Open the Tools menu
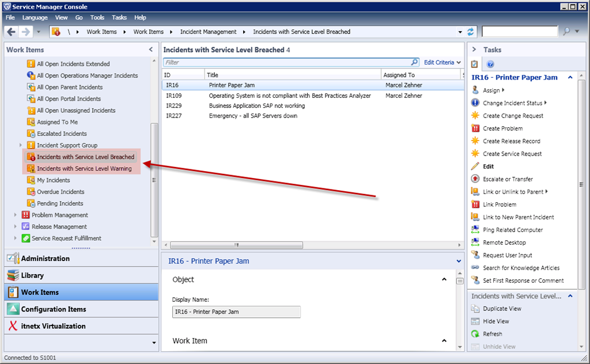590x364 pixels. click(x=97, y=18)
